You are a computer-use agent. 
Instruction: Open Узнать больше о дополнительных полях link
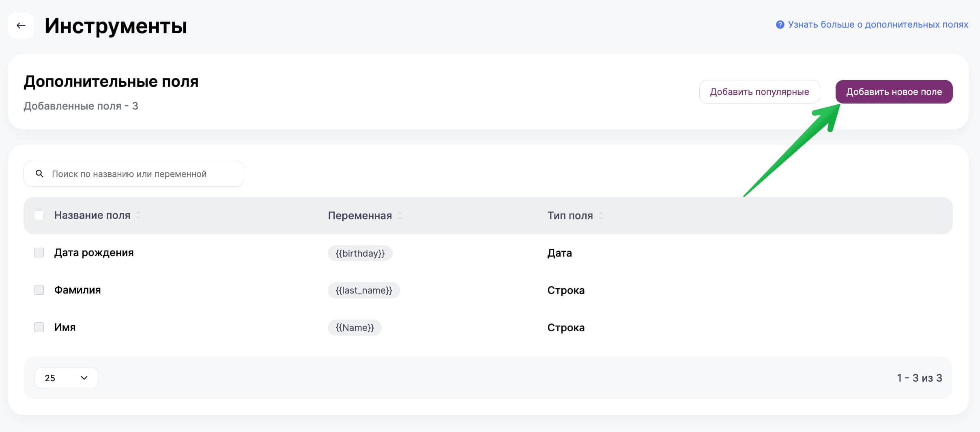[x=878, y=25]
